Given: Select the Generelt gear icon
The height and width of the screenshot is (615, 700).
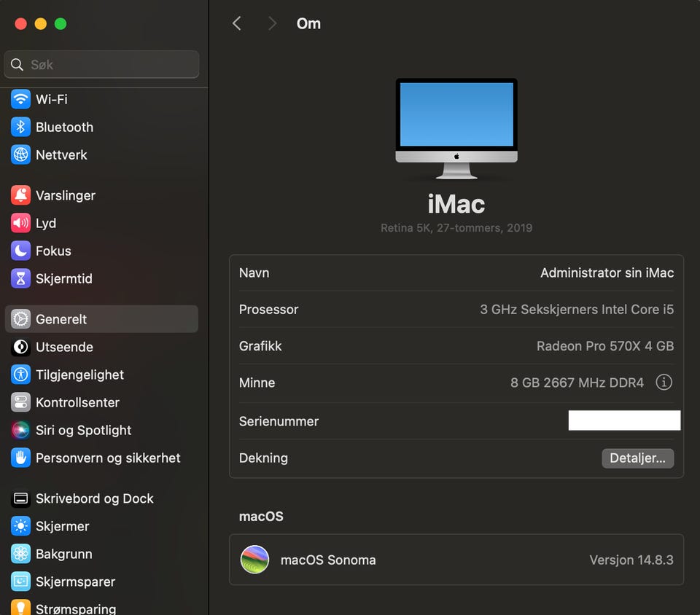Looking at the screenshot, I should point(20,319).
